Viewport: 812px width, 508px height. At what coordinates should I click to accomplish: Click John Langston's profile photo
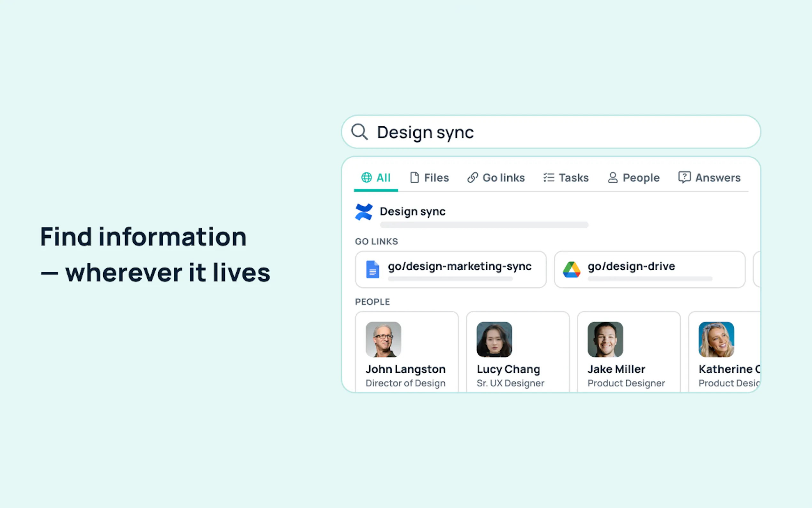[x=383, y=339]
